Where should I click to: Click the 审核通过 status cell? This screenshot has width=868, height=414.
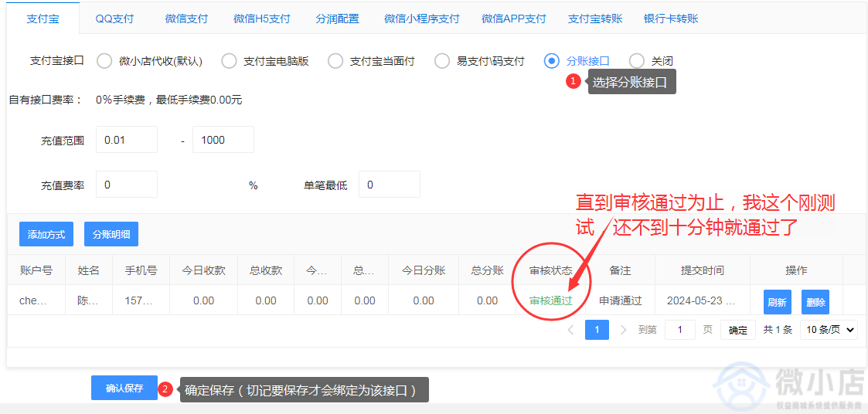coord(551,300)
